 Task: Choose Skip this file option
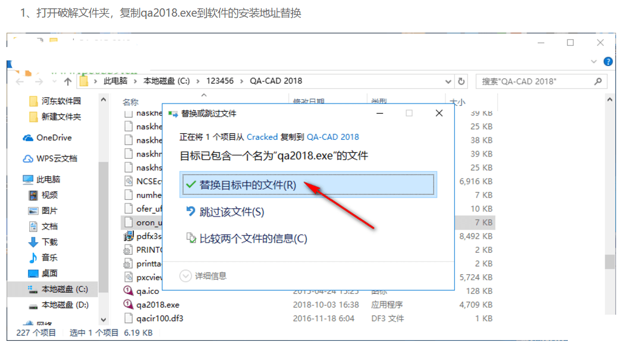coord(225,212)
